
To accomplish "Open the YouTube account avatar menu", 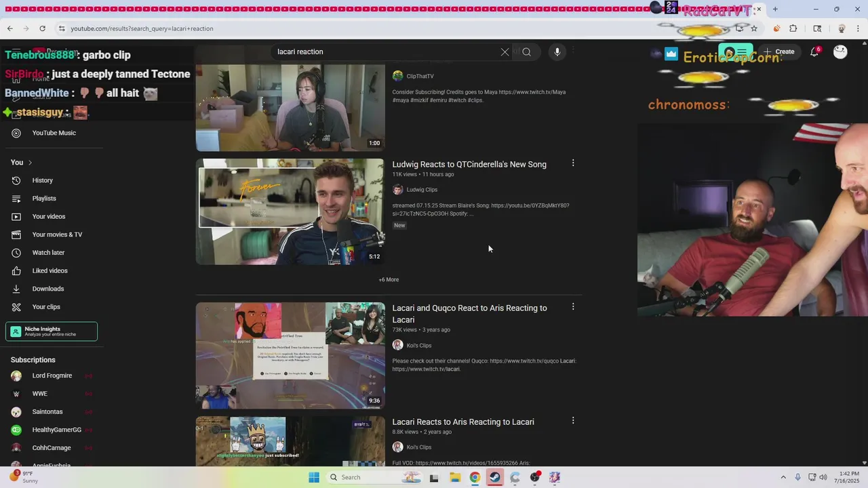I will coord(840,52).
